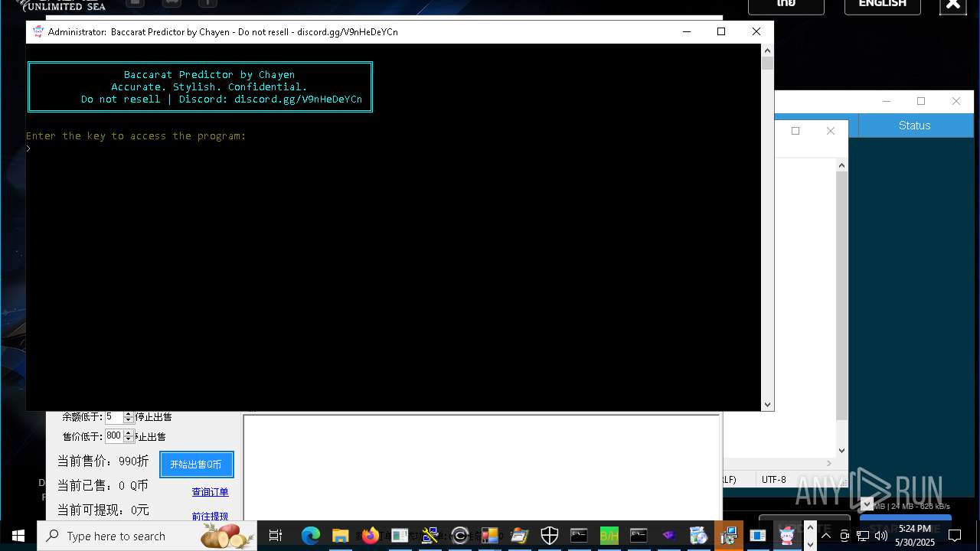Screen dimensions: 980x551
Task: Click the console scrollbar down arrow
Action: pyautogui.click(x=767, y=405)
